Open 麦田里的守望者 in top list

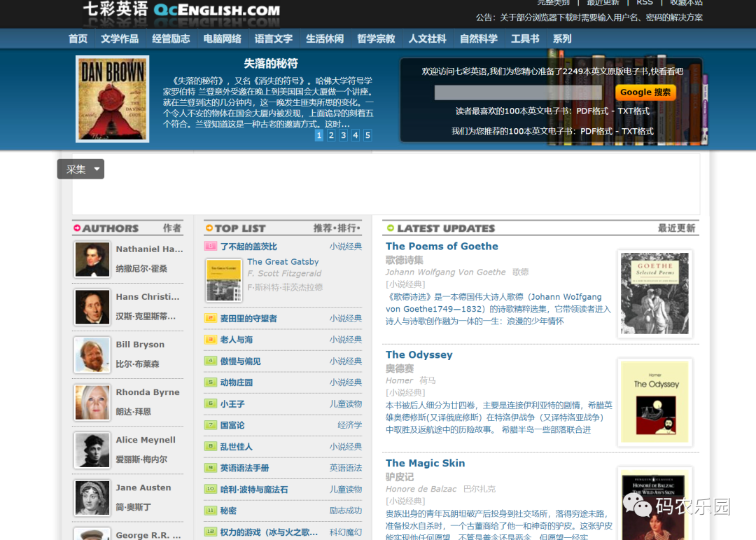248,319
